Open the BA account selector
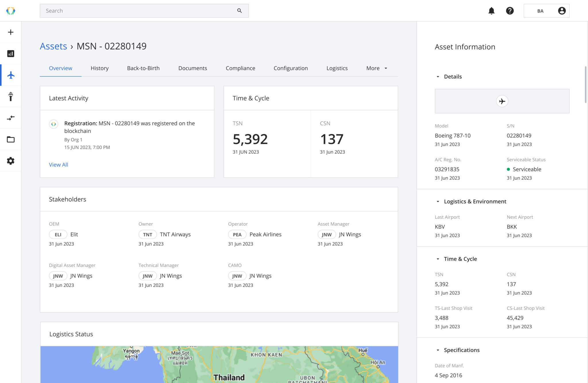588x383 pixels. 547,11
